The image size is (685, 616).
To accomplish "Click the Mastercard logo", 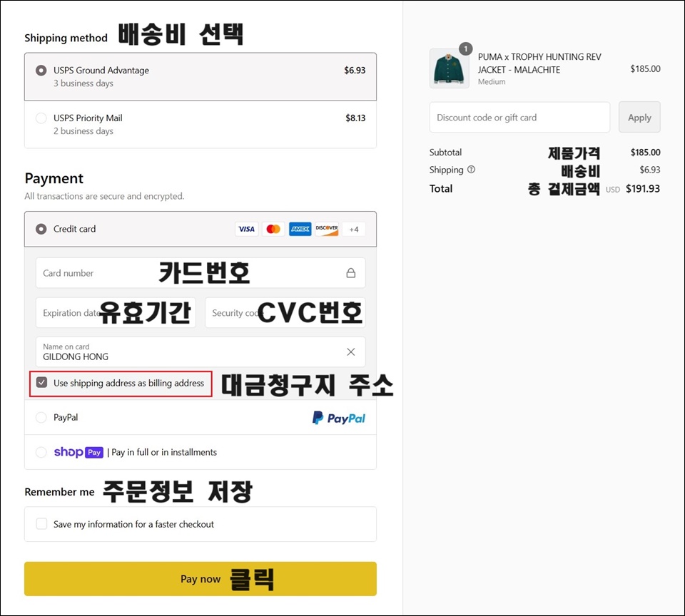I will pos(273,229).
